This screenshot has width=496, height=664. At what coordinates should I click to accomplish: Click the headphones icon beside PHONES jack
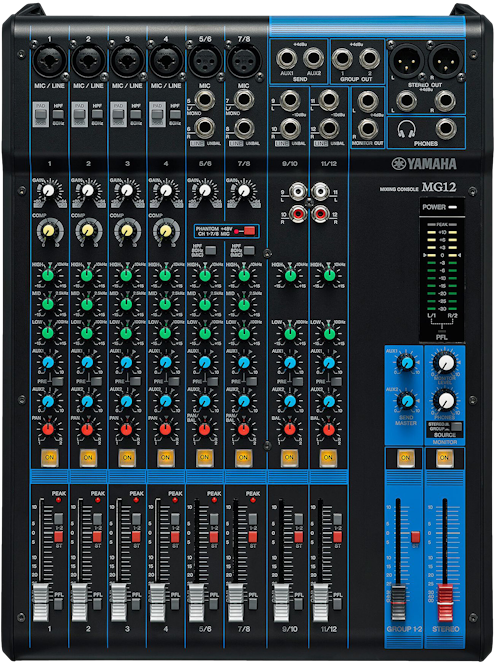pos(407,129)
